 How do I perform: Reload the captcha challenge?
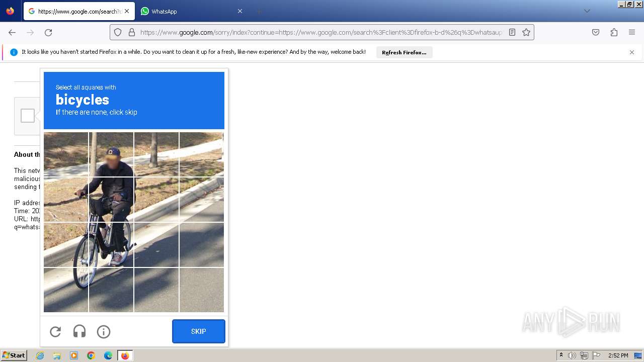[55, 331]
